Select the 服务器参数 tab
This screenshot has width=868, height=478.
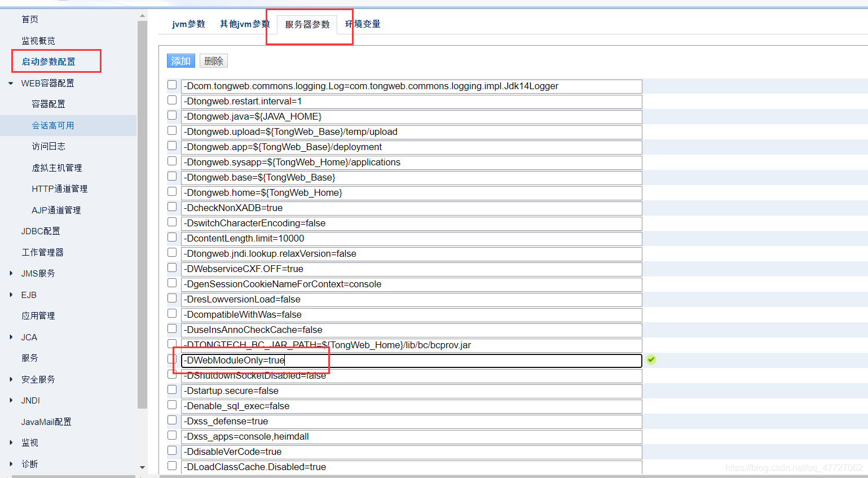coord(307,24)
